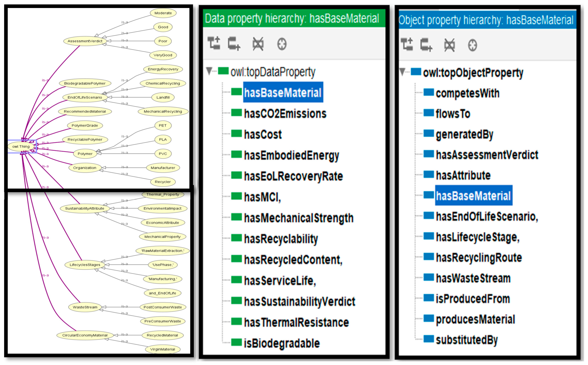Click Add sub property icon in data panel

pyautogui.click(x=214, y=43)
